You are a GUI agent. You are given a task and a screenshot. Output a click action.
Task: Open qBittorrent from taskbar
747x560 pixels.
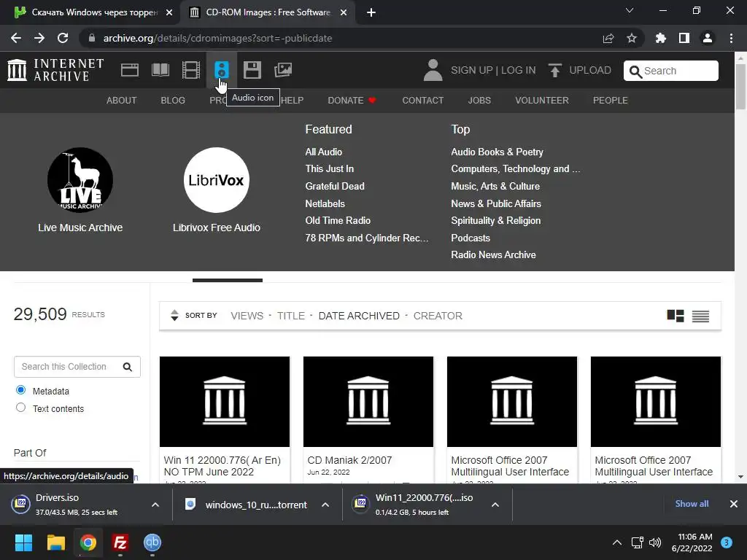(x=152, y=542)
